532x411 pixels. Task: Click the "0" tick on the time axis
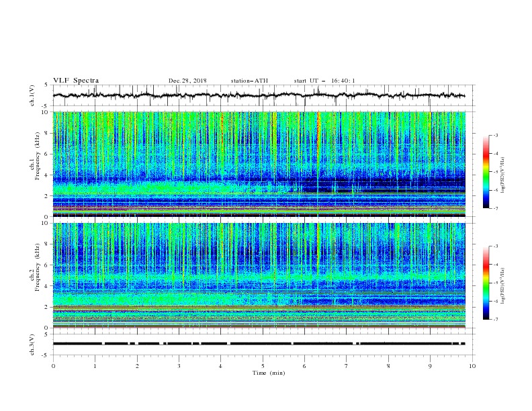point(53,366)
